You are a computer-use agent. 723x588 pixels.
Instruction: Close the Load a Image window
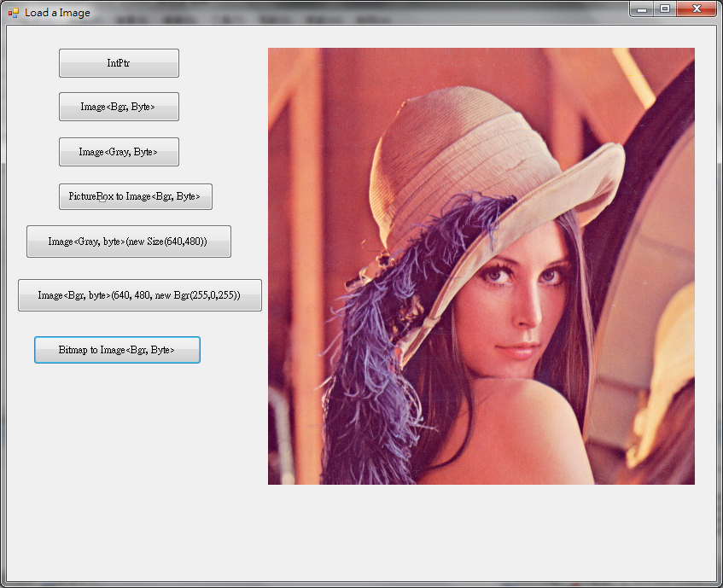tap(697, 9)
